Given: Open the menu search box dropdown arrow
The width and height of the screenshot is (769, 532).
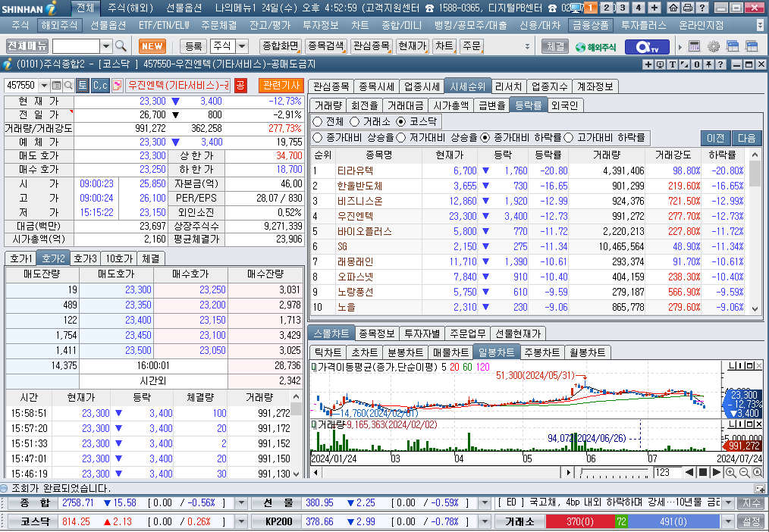Looking at the screenshot, I should [106, 46].
